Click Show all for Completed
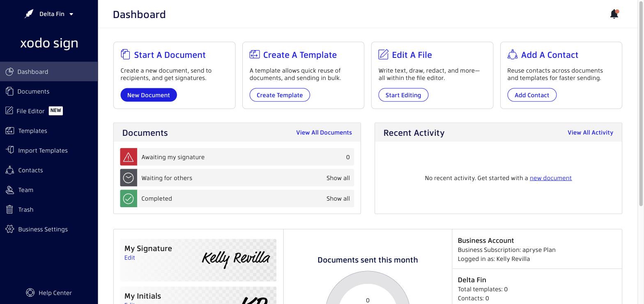Image resolution: width=644 pixels, height=304 pixels. tap(338, 199)
